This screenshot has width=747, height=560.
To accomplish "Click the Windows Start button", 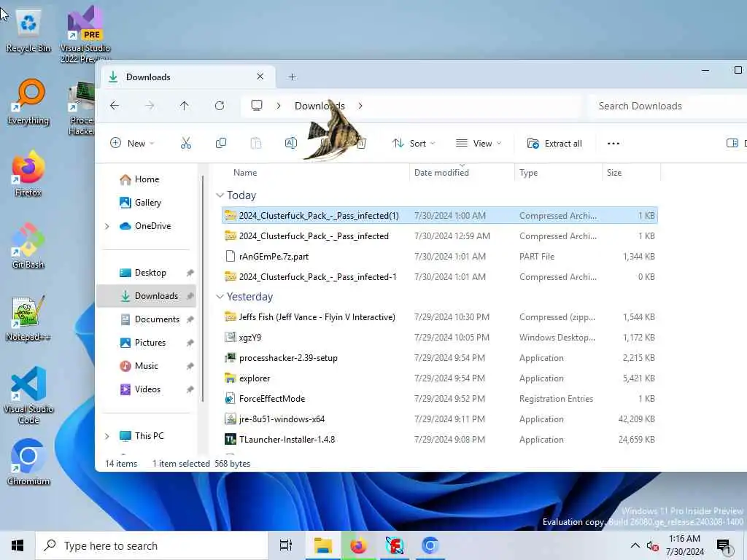I will tap(18, 545).
